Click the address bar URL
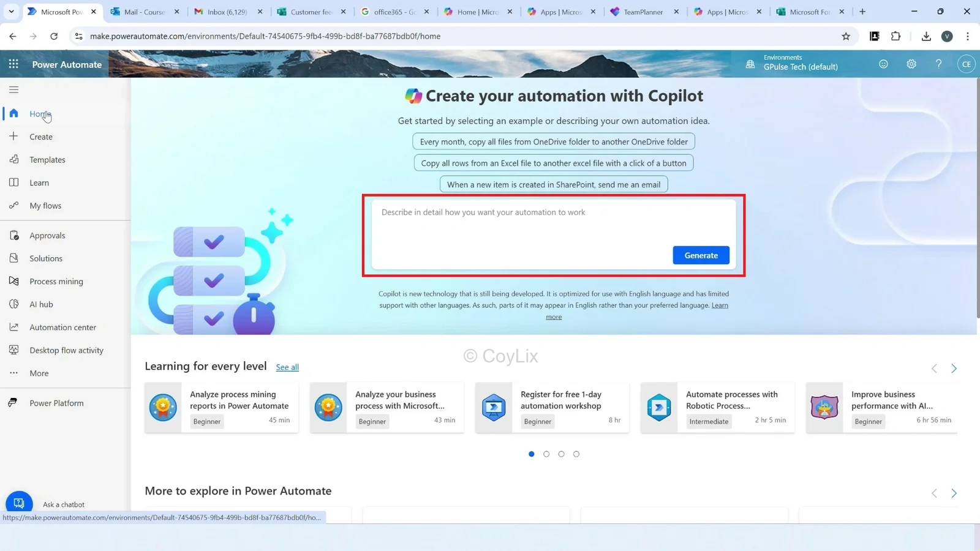 (x=265, y=36)
